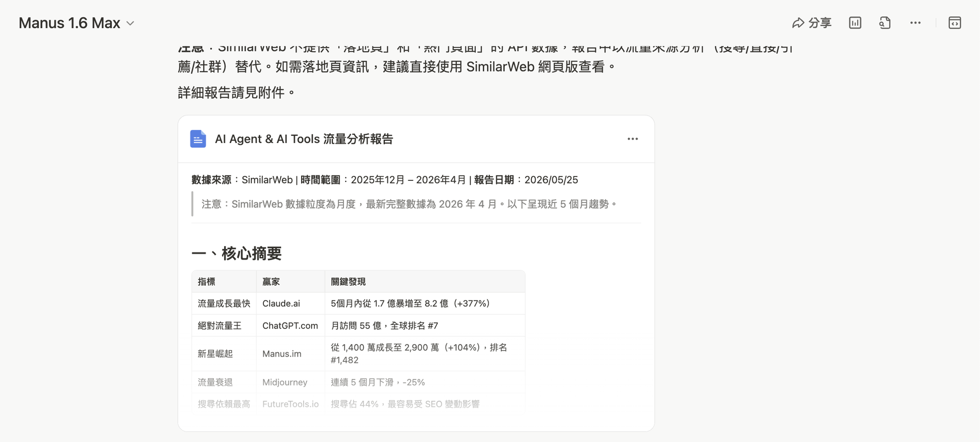
Task: Click the 注意：SimilarWeb 數據粒度為月度 note
Action: (409, 204)
